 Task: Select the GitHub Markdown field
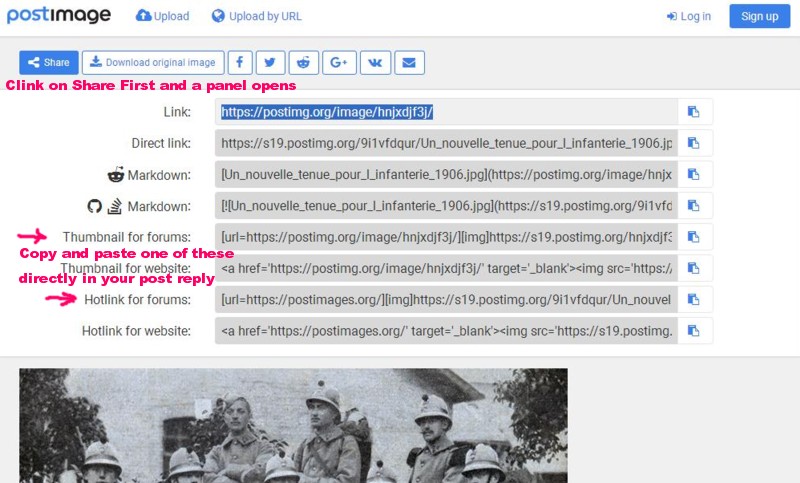[x=446, y=206]
